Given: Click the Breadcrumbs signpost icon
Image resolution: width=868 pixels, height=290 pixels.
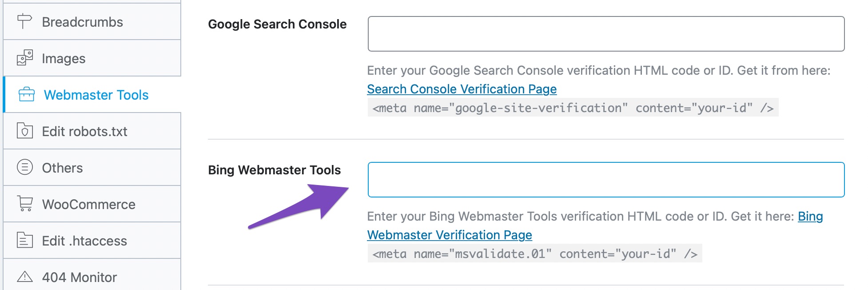Looking at the screenshot, I should [24, 21].
